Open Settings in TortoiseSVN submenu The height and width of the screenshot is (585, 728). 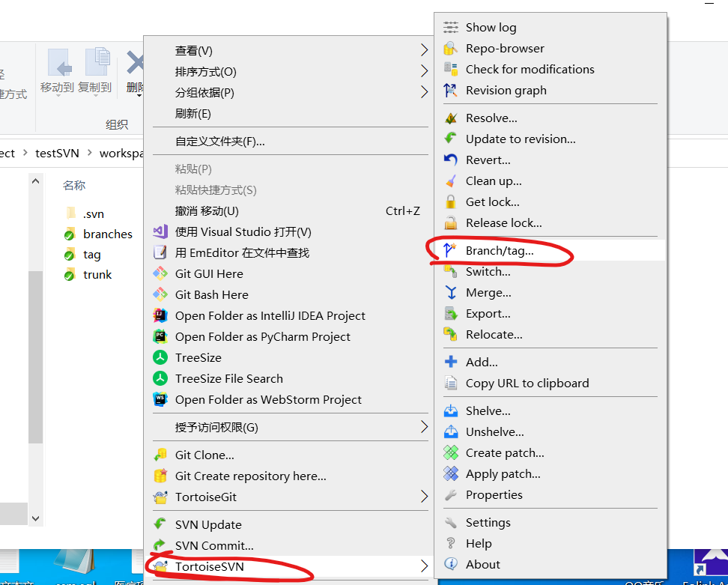tap(550, 522)
